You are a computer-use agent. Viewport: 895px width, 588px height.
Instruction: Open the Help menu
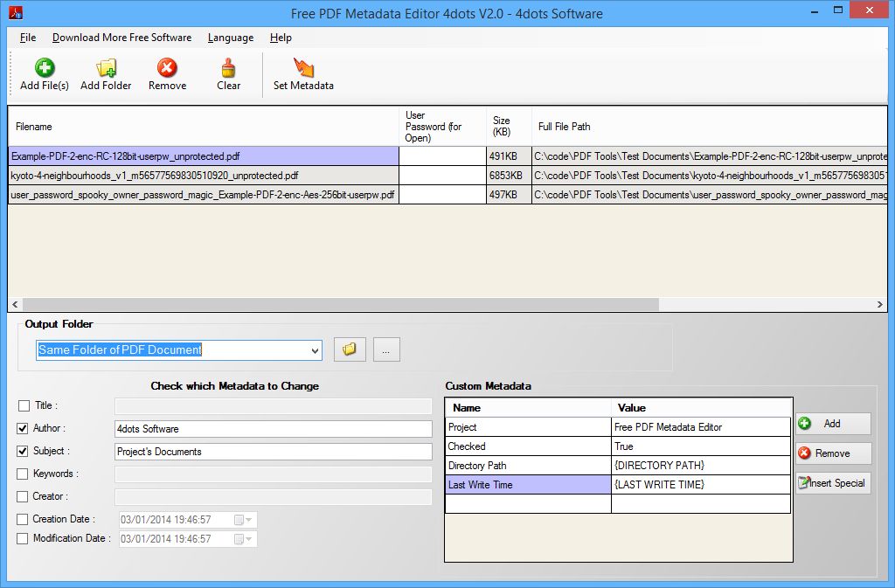281,38
